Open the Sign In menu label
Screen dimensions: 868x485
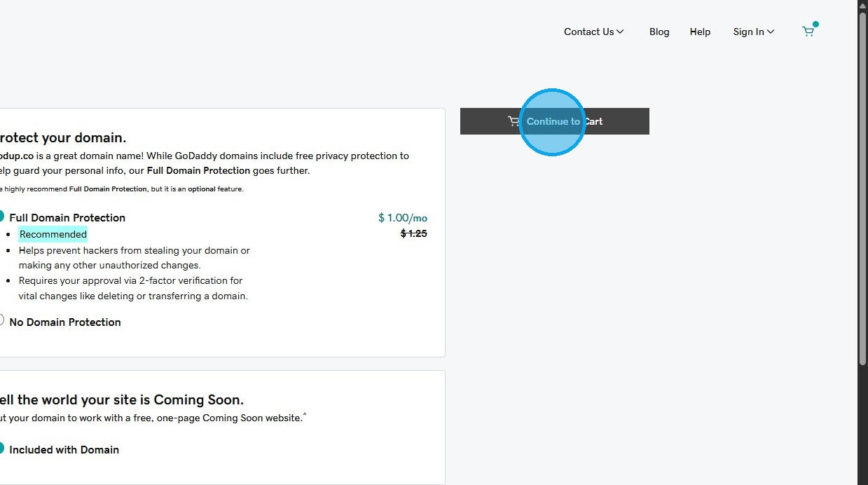pos(748,32)
